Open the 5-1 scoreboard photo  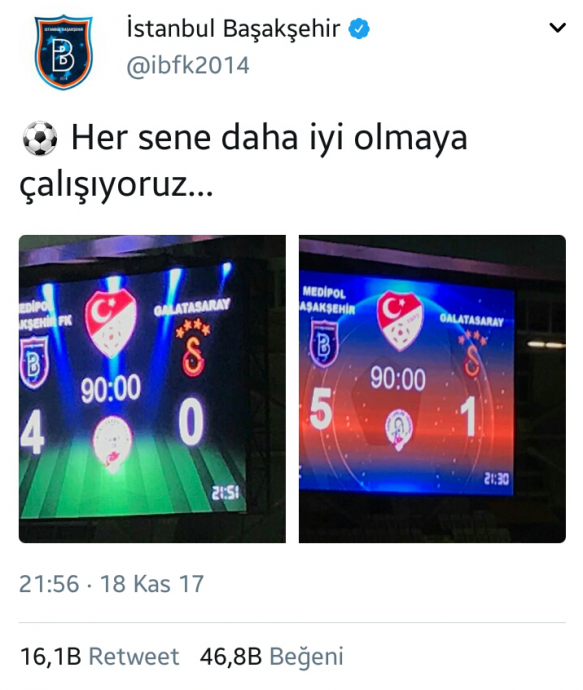tap(432, 389)
